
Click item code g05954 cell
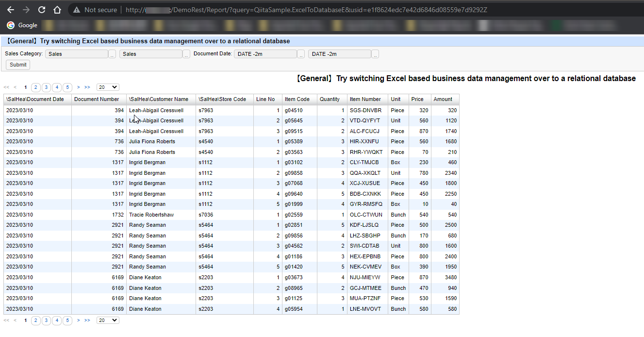click(299, 309)
